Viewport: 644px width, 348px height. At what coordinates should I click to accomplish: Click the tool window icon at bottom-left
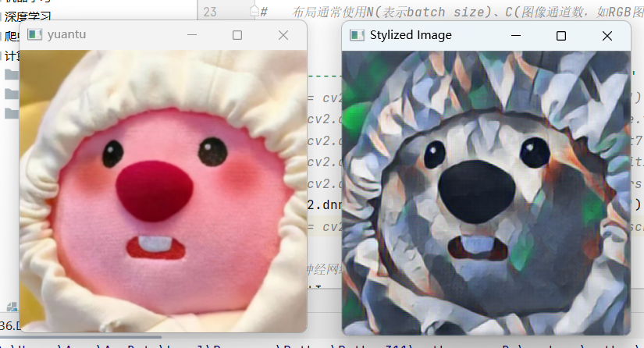[12, 307]
